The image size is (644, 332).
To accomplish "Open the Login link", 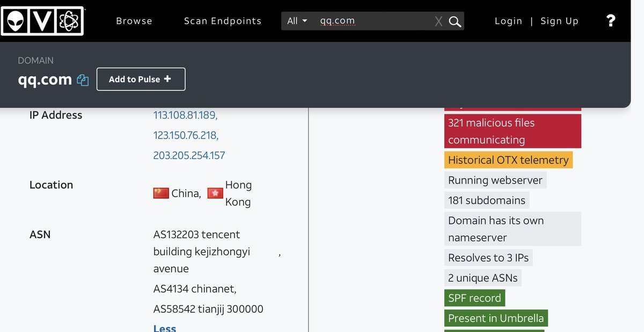I will coord(508,21).
